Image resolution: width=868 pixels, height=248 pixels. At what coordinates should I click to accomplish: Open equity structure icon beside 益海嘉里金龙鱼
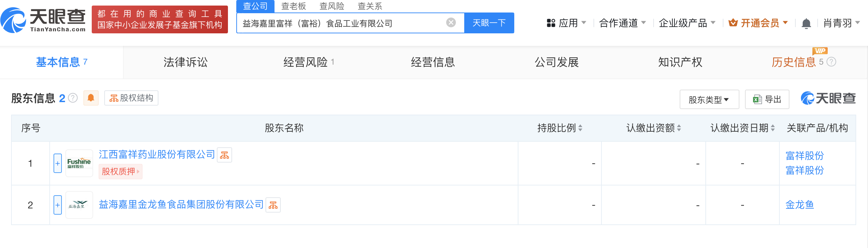click(x=273, y=205)
